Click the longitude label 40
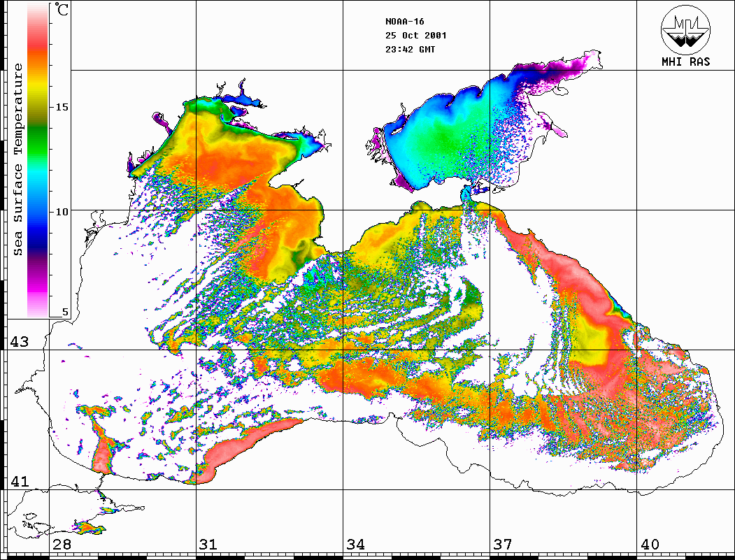735x560 pixels. [x=649, y=545]
